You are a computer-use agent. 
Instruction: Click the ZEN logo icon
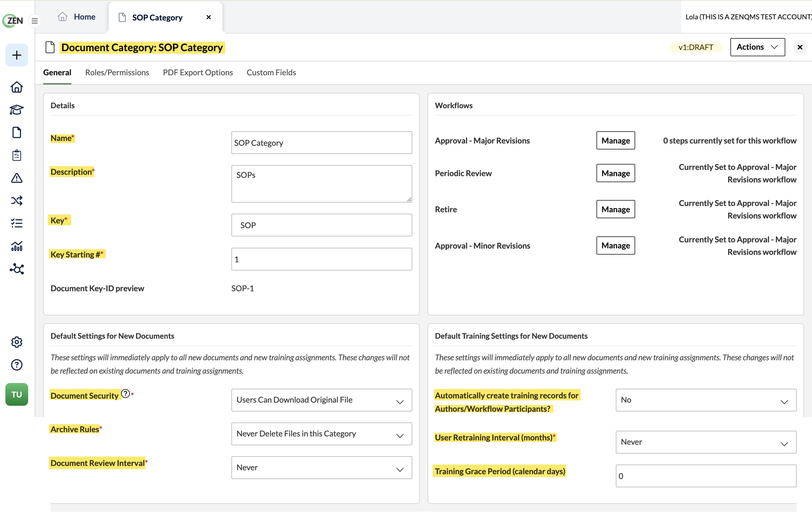[13, 20]
